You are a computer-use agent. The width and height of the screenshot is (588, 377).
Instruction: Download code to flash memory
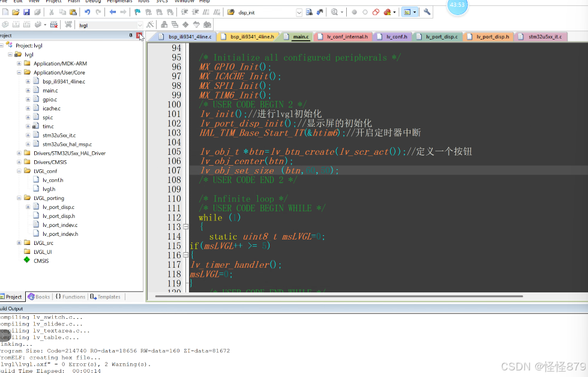(x=68, y=25)
